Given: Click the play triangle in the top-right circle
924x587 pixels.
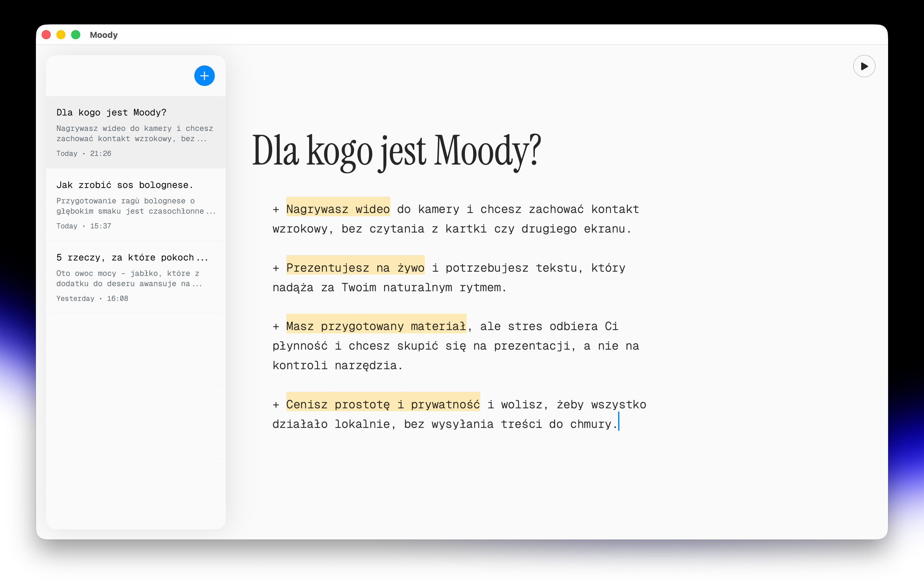Looking at the screenshot, I should [864, 66].
